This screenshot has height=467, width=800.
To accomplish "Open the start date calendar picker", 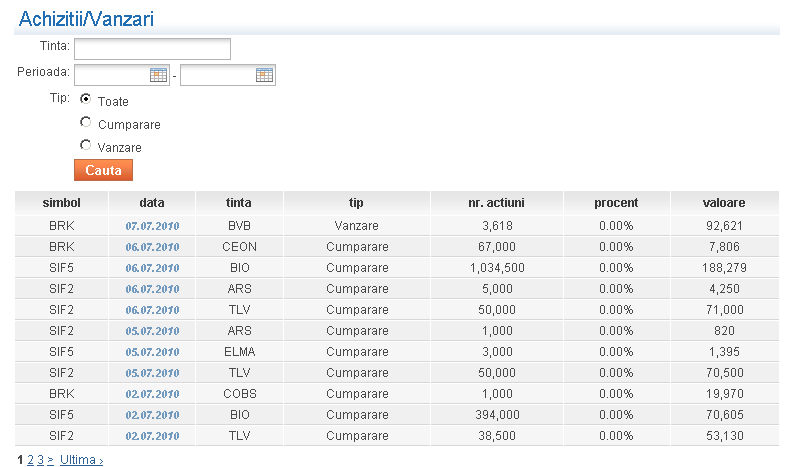I will click(158, 75).
